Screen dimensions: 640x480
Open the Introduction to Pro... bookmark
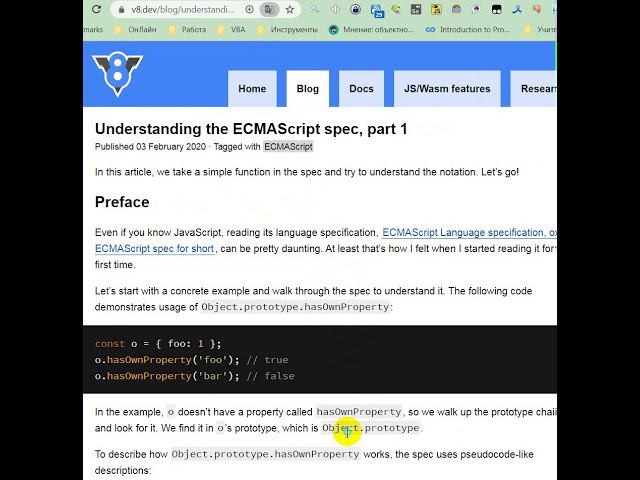(468, 29)
